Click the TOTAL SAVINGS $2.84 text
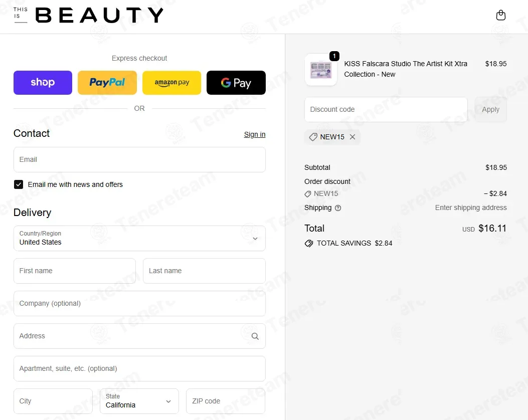This screenshot has width=528, height=420. point(354,243)
